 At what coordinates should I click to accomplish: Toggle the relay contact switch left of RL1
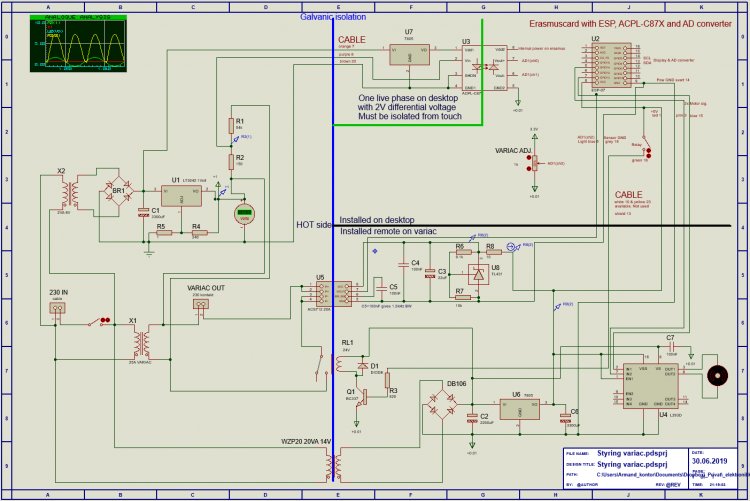320,367
